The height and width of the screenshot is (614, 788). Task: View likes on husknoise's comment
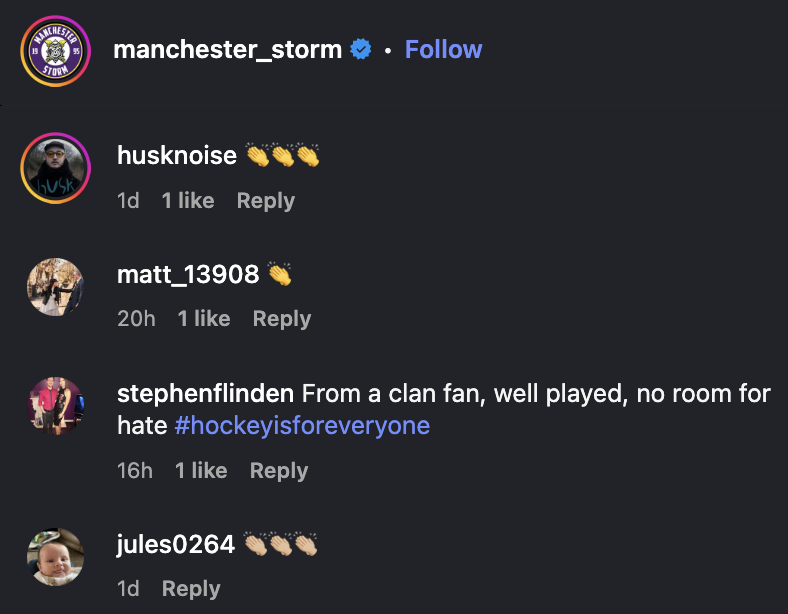(188, 201)
